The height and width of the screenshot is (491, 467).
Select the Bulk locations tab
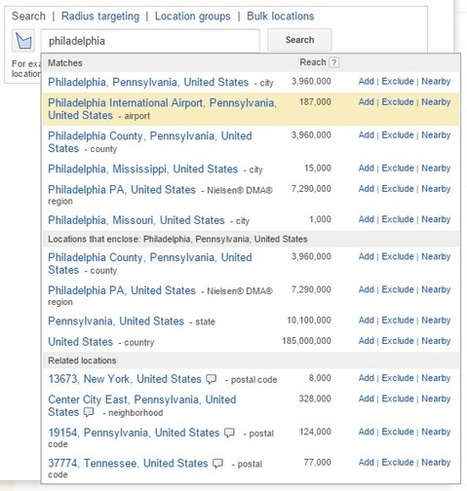click(x=280, y=16)
